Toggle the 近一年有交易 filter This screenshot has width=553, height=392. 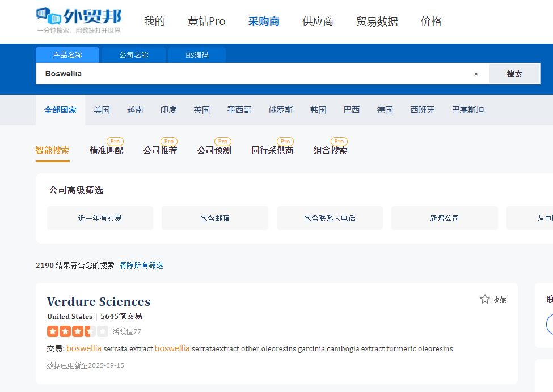[100, 218]
